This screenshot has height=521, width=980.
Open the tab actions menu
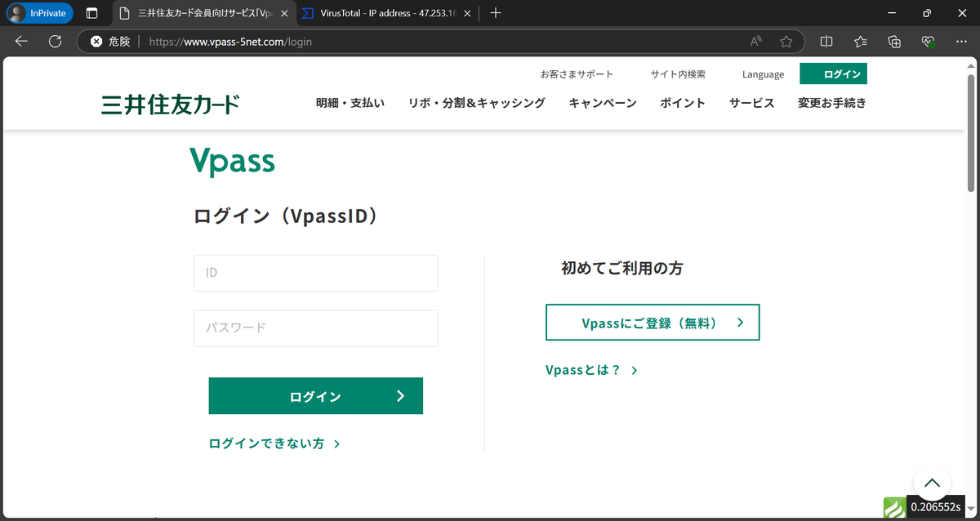tap(91, 13)
